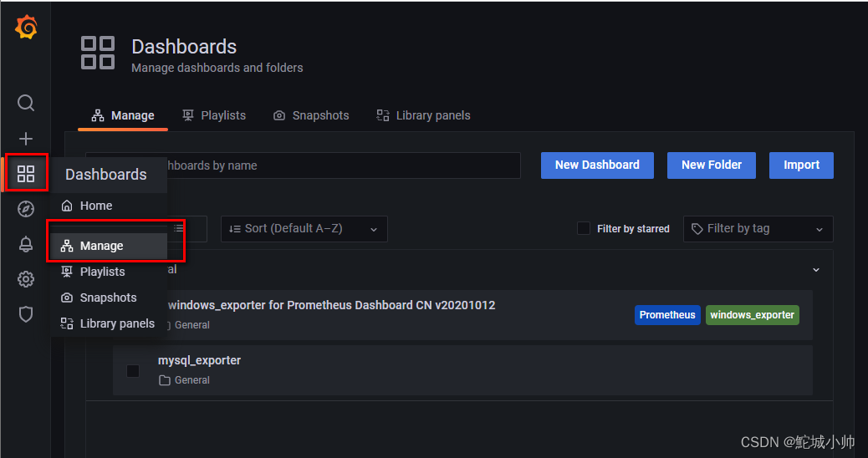Screen dimensions: 868x458
Task: Click the plus Create icon in sidebar
Action: click(25, 138)
